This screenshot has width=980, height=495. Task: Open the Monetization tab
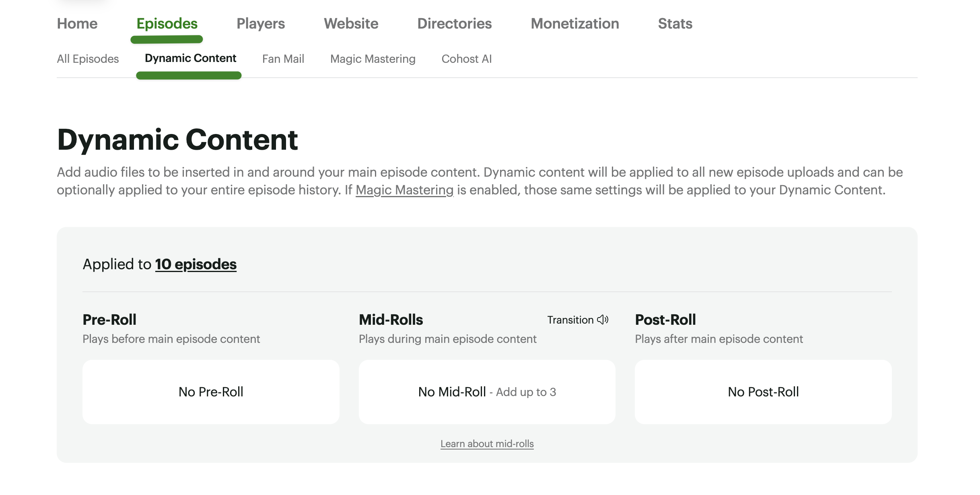pyautogui.click(x=575, y=24)
